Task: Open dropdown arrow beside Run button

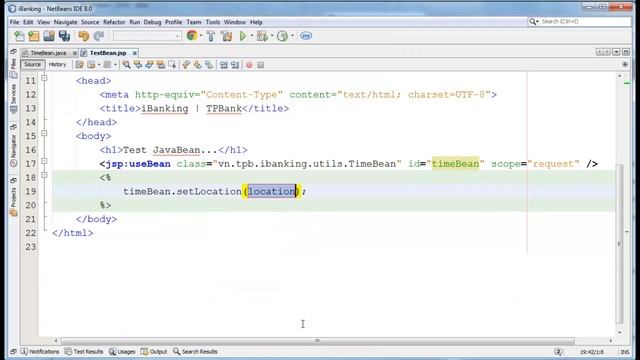Action: [x=251, y=36]
